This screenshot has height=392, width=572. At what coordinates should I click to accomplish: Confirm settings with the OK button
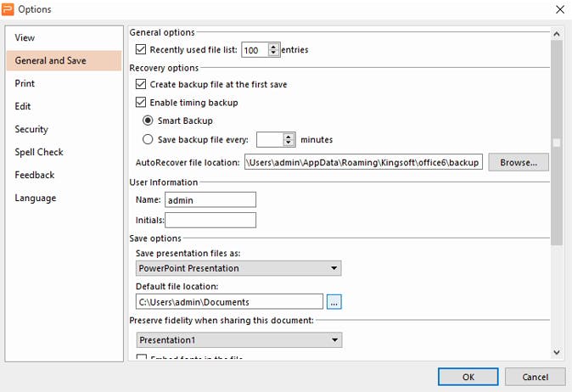[x=468, y=377]
